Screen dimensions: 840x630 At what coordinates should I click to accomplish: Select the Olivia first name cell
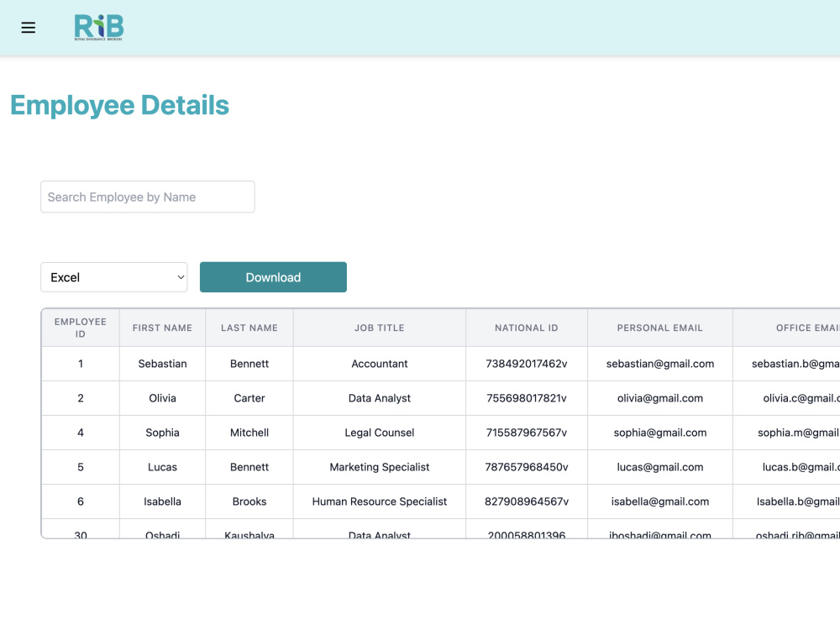pyautogui.click(x=162, y=398)
